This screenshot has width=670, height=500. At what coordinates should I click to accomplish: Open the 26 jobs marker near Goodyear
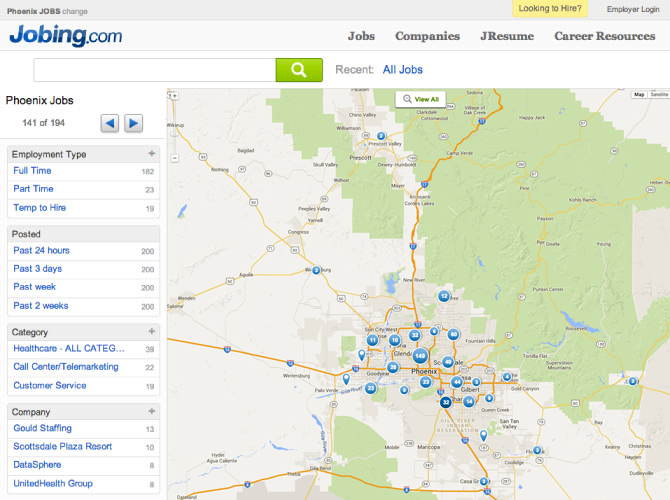pyautogui.click(x=393, y=367)
